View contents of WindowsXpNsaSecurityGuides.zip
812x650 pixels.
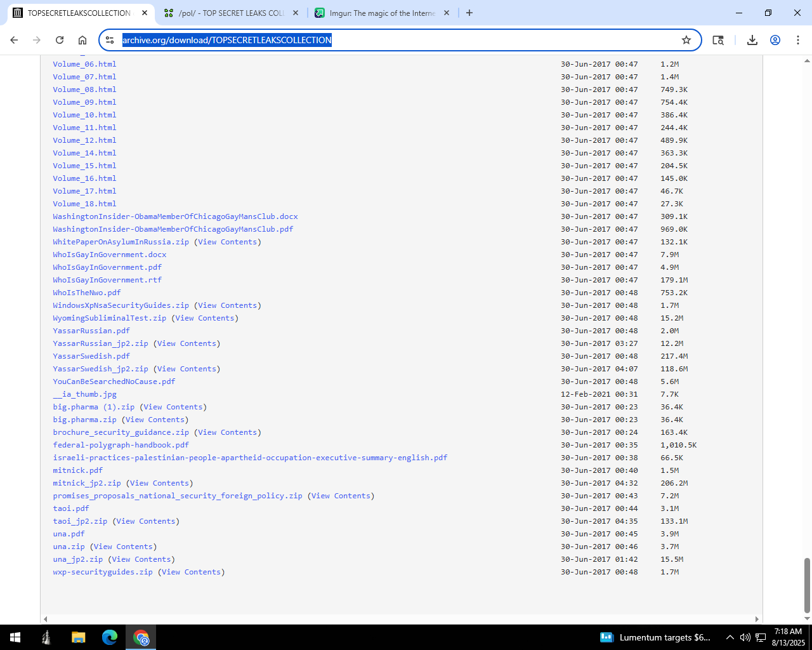(x=228, y=305)
